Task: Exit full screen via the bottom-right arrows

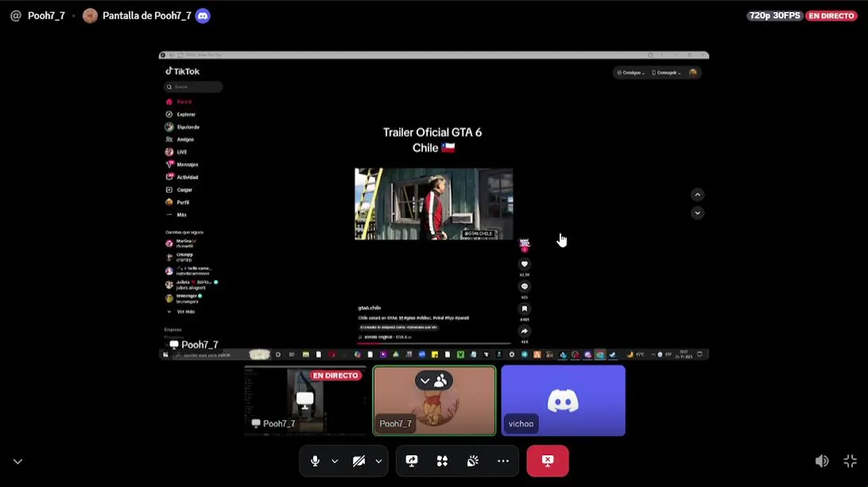Action: click(850, 461)
